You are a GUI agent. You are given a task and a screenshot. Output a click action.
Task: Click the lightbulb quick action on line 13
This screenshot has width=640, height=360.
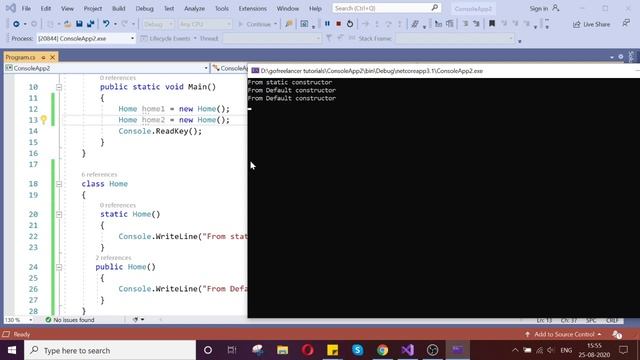click(x=44, y=120)
